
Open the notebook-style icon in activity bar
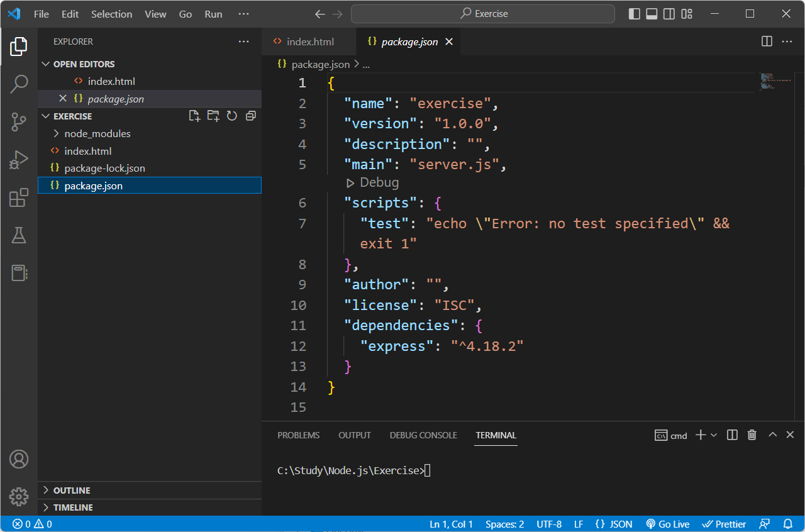point(19,273)
